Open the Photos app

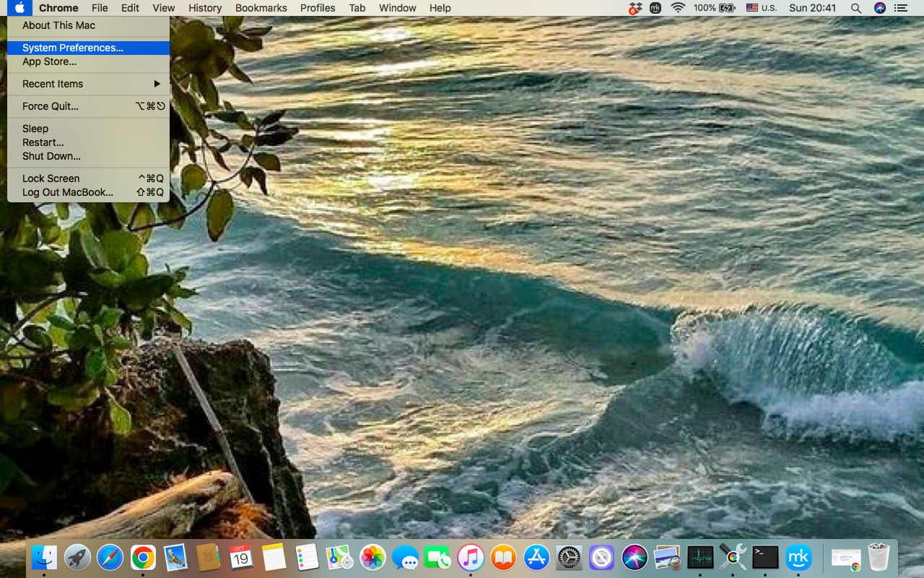(372, 557)
